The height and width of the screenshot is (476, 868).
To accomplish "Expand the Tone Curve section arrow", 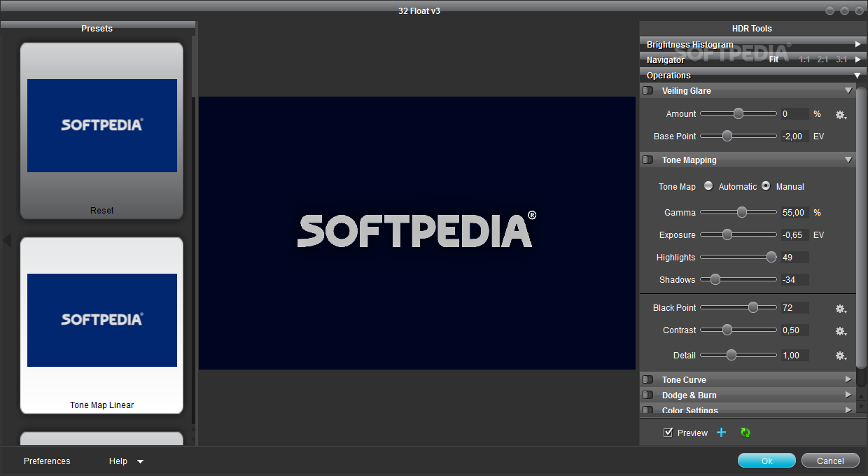I will [848, 379].
